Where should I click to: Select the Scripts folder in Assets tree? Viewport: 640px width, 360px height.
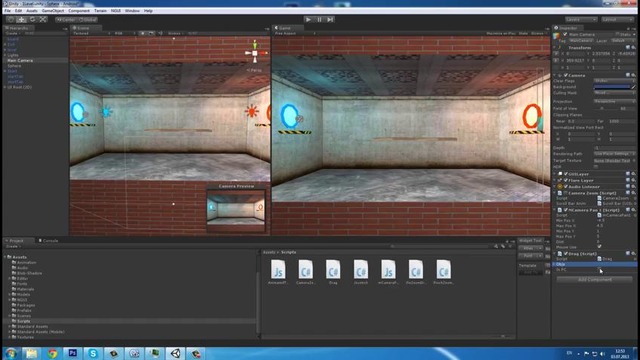click(24, 321)
